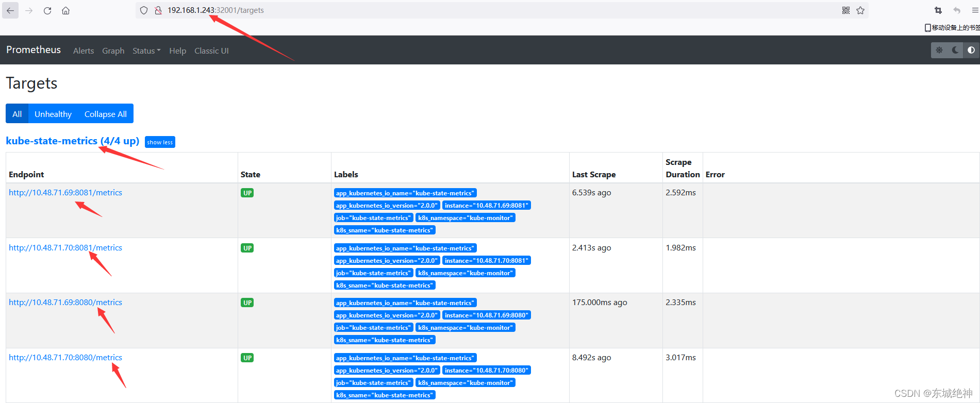This screenshot has width=980, height=403.
Task: Click scrape duration 3.017ms
Action: [680, 357]
